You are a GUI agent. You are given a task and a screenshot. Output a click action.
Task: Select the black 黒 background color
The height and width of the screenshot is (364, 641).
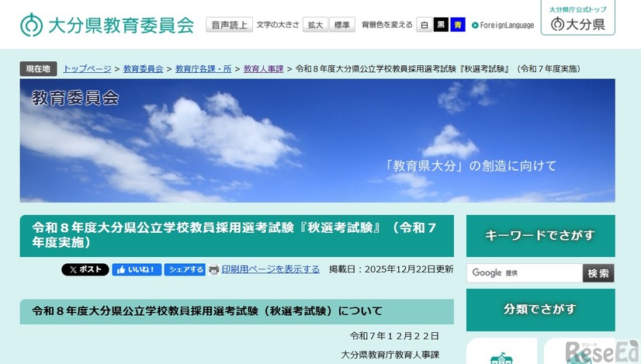coord(441,25)
